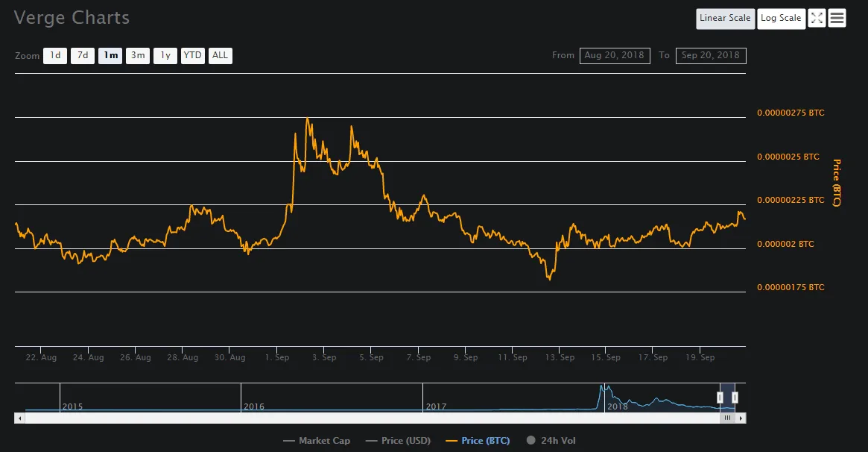Switch chart to Log Scale

(781, 19)
